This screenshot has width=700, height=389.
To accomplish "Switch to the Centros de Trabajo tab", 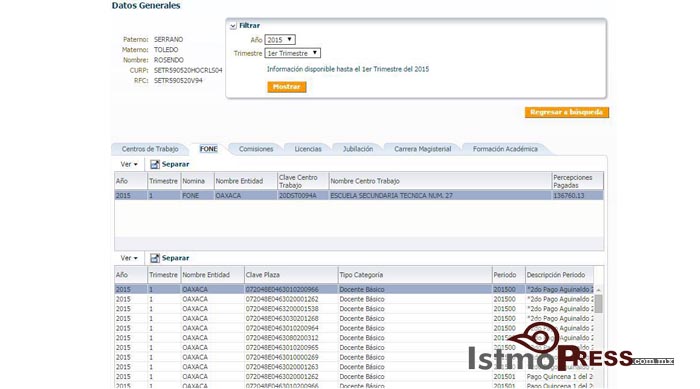I will (x=150, y=149).
